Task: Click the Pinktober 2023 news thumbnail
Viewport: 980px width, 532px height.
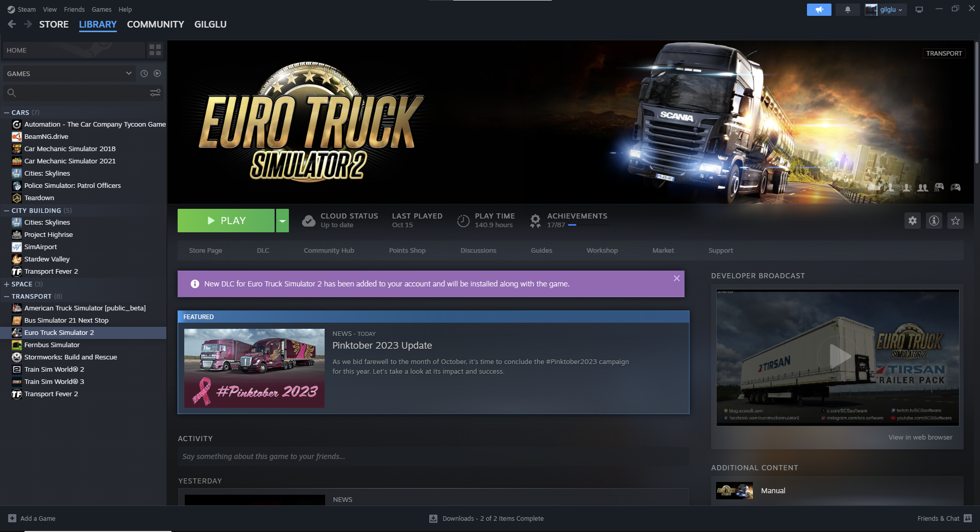Action: pos(254,368)
